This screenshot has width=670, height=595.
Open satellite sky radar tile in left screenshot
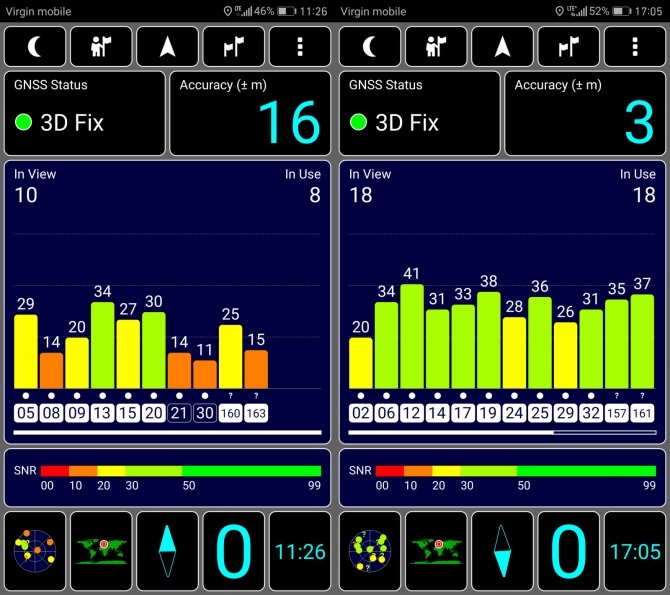tap(35, 551)
